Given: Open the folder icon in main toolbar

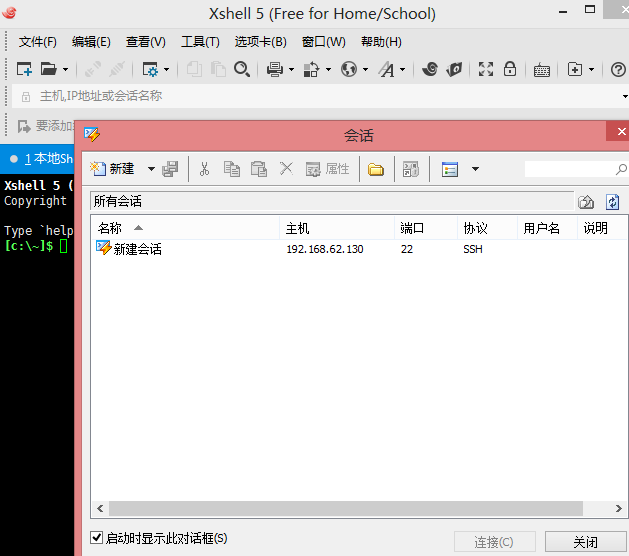Looking at the screenshot, I should 49,69.
